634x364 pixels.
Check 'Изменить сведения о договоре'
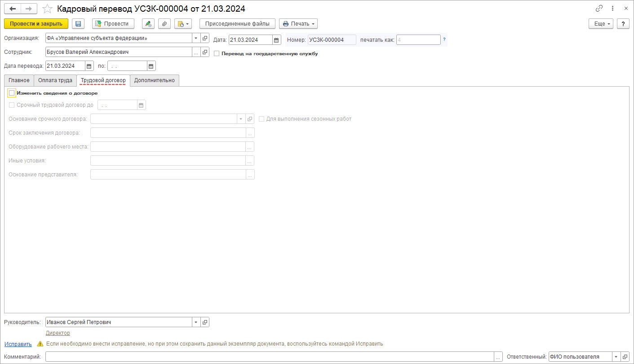click(12, 93)
